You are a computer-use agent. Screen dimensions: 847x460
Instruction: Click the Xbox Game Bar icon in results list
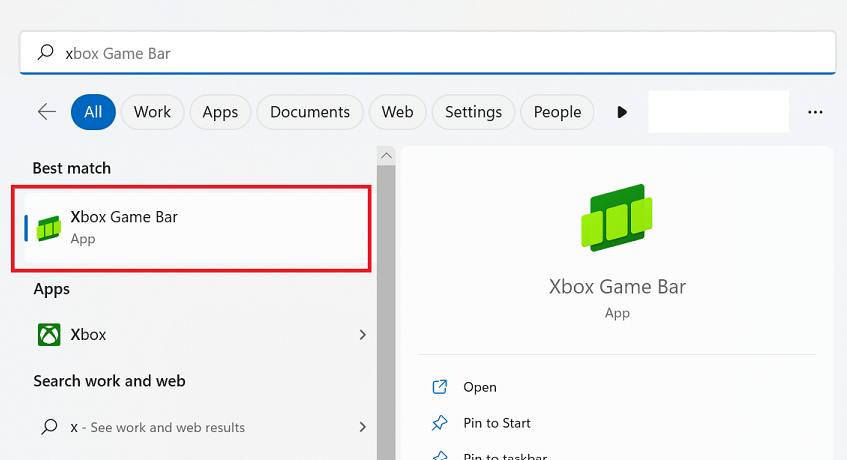click(x=49, y=228)
